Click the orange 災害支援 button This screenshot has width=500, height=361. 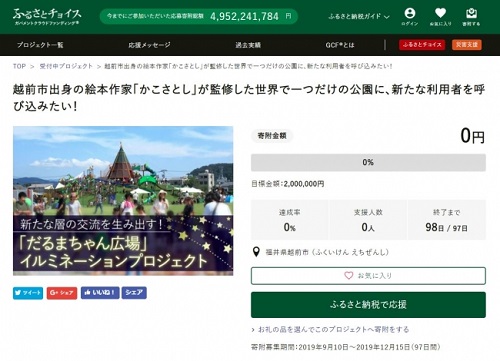[467, 45]
